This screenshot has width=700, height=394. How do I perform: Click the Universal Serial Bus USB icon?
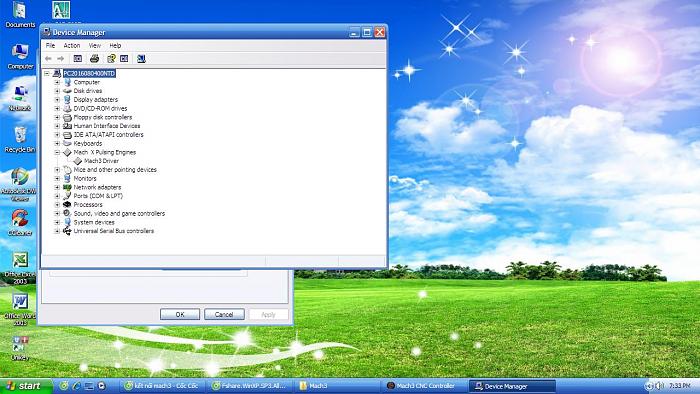click(67, 231)
